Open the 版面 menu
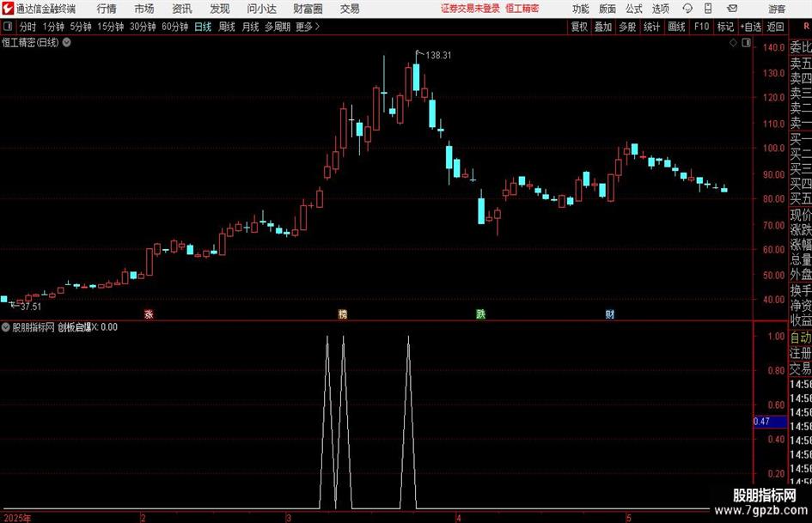Screen dimensions: 812x523 (x=607, y=9)
